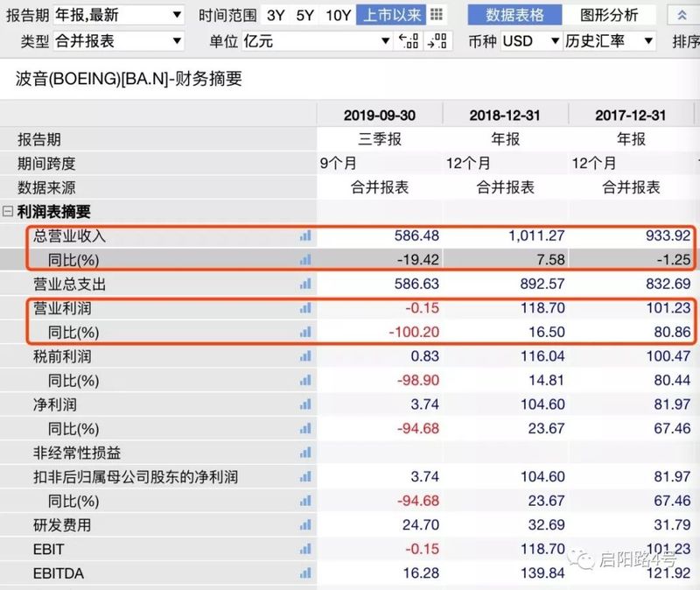Viewport: 700px width, 590px height.
Task: Open chart icon for 总营业收入 row
Action: coord(305,235)
